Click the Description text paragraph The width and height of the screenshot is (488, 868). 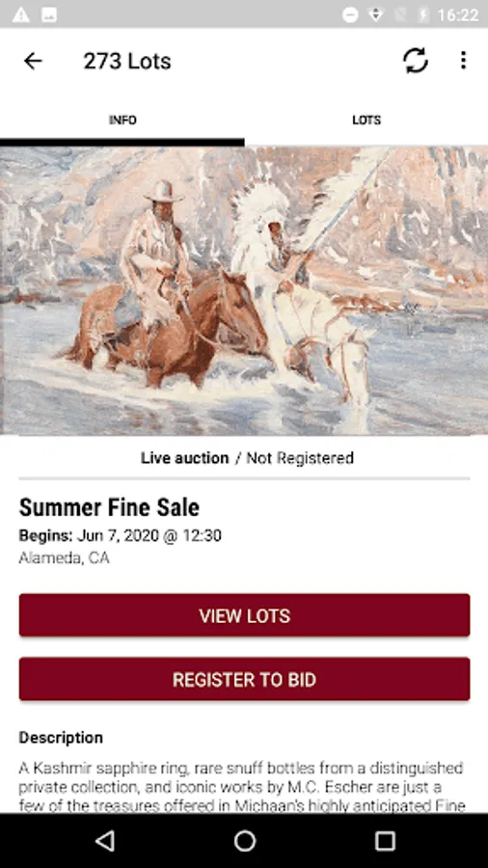(x=241, y=787)
